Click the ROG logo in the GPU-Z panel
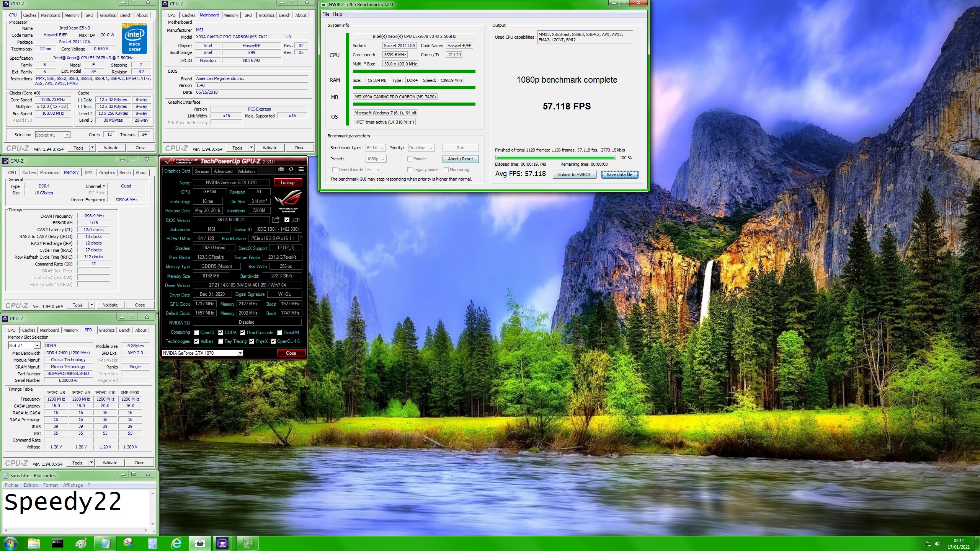The height and width of the screenshot is (551, 980). pyautogui.click(x=288, y=201)
